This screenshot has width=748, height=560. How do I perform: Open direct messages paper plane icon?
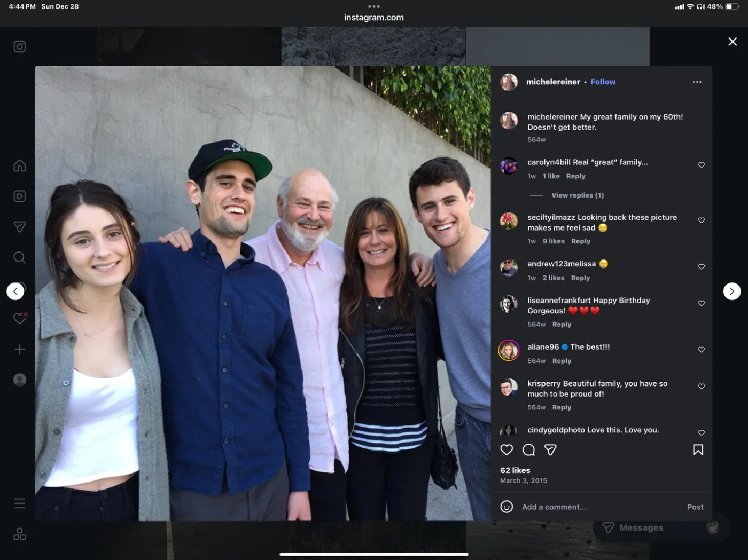20,227
